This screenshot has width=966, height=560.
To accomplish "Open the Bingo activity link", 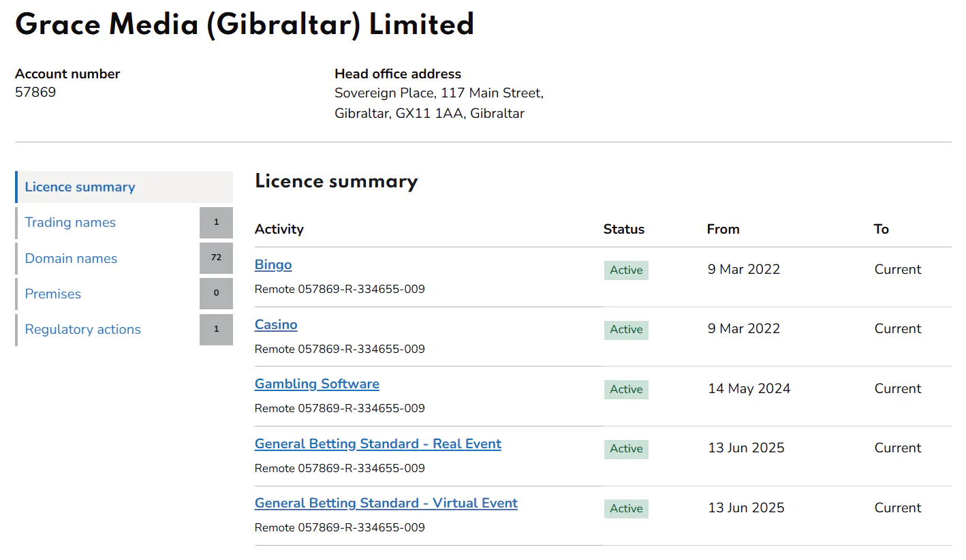I will coord(273,264).
